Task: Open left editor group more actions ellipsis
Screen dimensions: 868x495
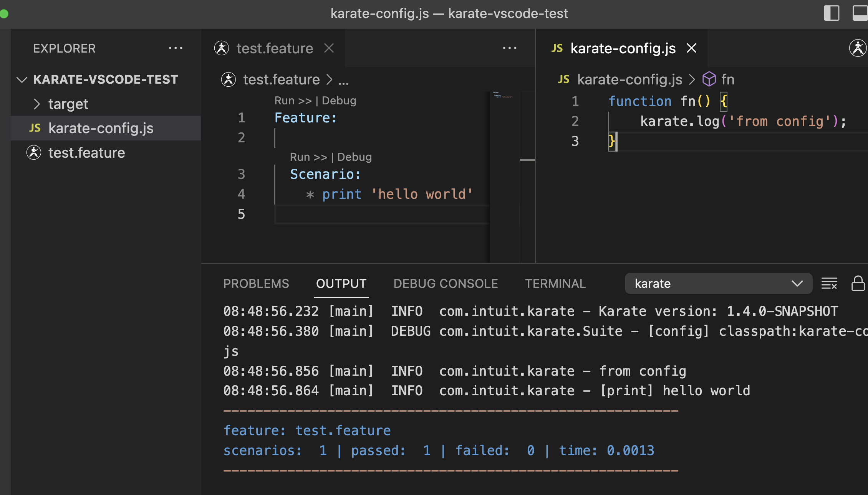Action: (510, 48)
